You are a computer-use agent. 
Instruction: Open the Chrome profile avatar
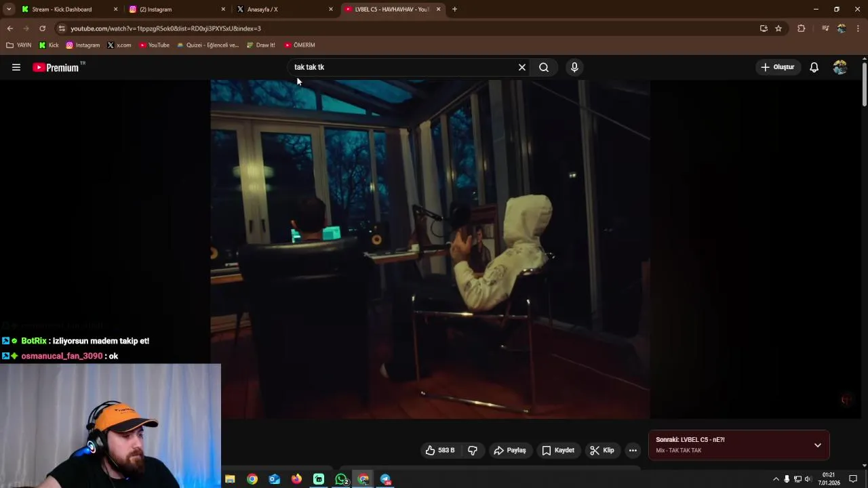(x=842, y=28)
